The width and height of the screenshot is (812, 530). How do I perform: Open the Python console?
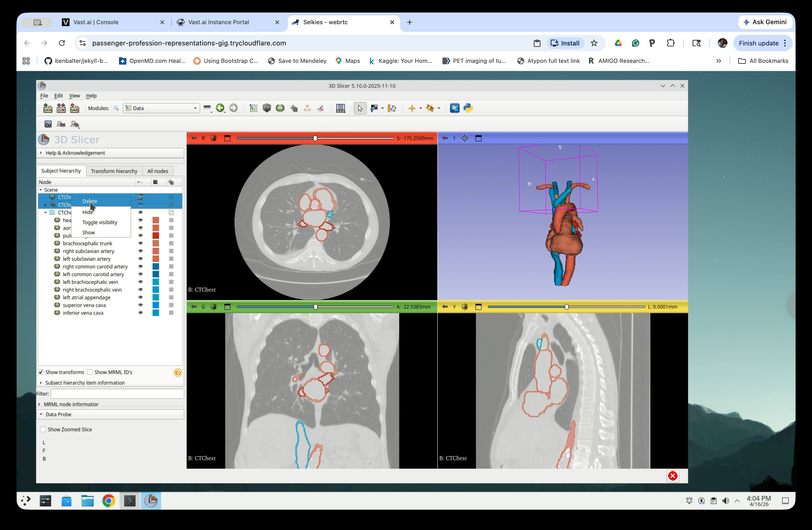[x=468, y=108]
